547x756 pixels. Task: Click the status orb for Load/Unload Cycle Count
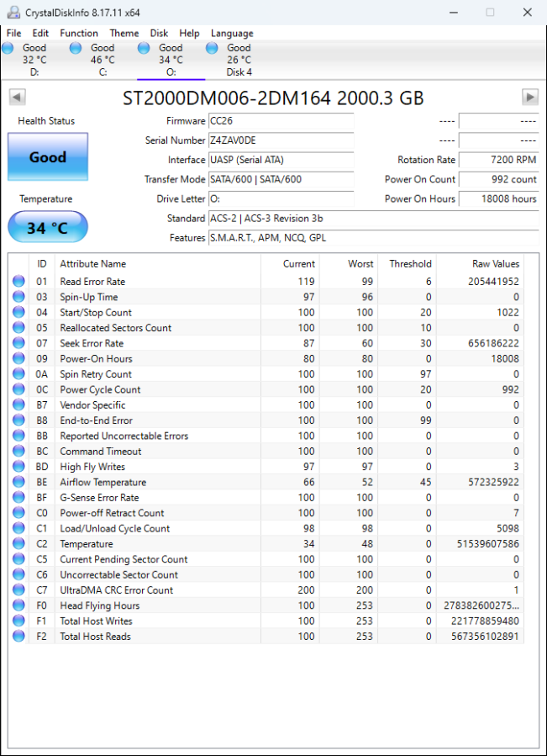[x=18, y=528]
